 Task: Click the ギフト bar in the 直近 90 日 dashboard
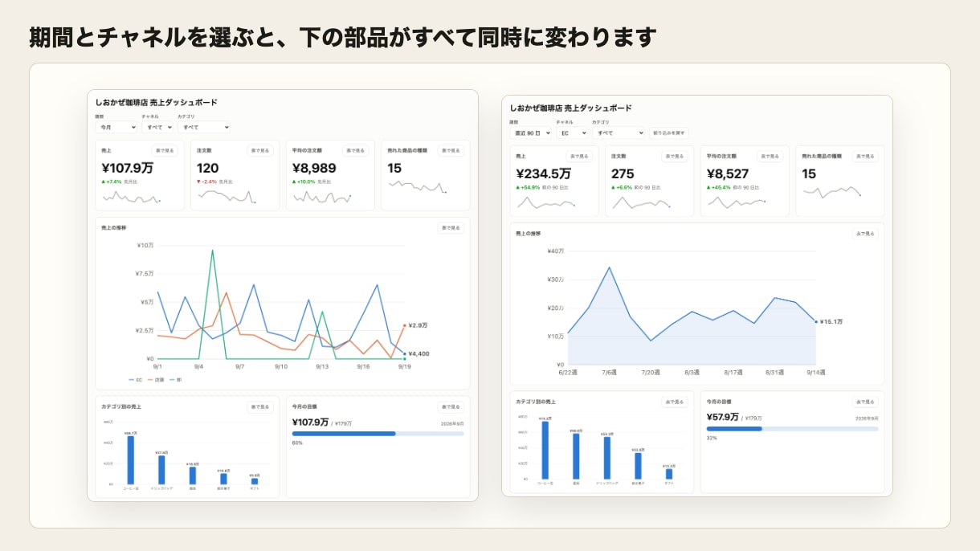tap(669, 474)
